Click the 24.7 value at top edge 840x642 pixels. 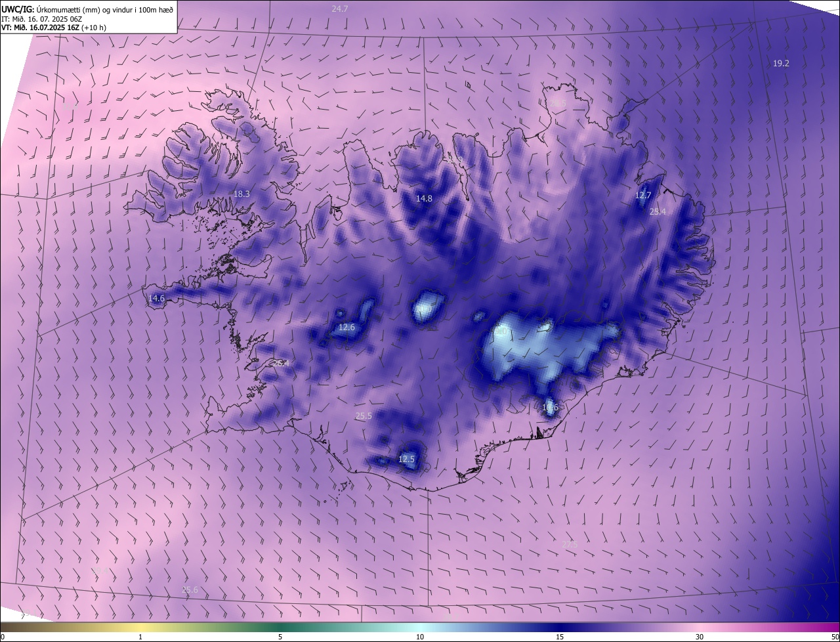coord(340,9)
